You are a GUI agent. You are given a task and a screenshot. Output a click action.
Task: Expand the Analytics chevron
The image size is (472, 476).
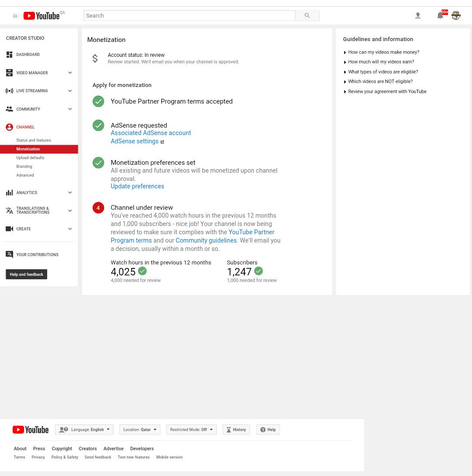point(70,192)
